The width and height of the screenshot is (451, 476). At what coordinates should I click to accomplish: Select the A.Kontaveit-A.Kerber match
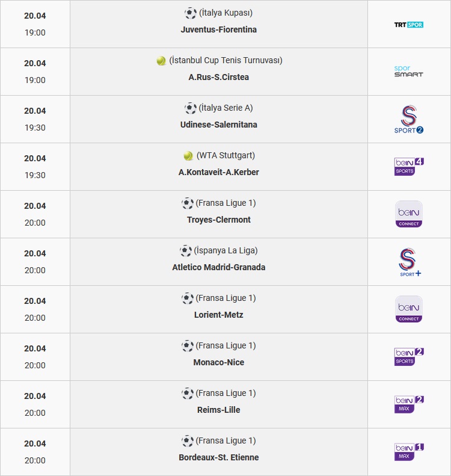point(219,173)
